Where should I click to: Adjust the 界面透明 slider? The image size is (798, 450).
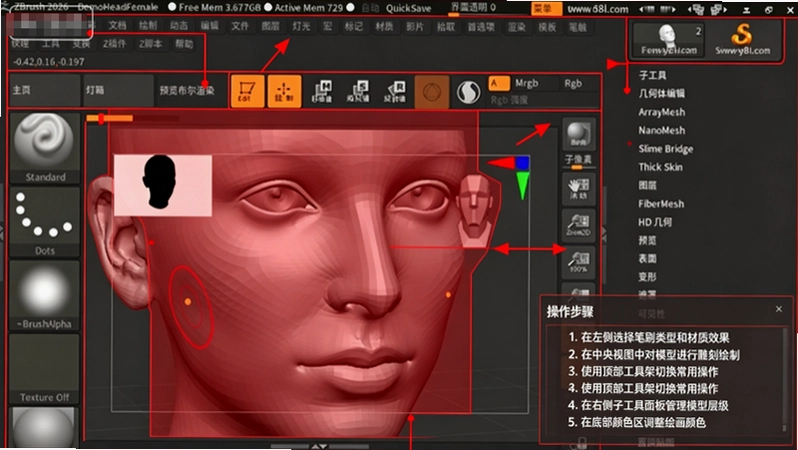pos(473,8)
